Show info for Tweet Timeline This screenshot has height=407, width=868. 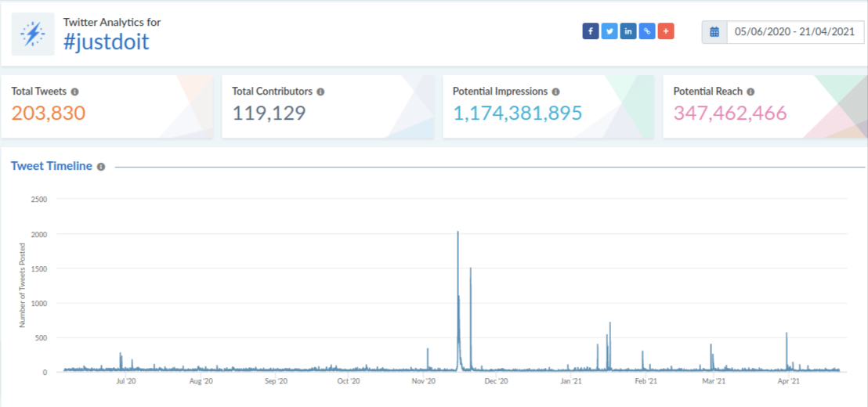coord(101,167)
